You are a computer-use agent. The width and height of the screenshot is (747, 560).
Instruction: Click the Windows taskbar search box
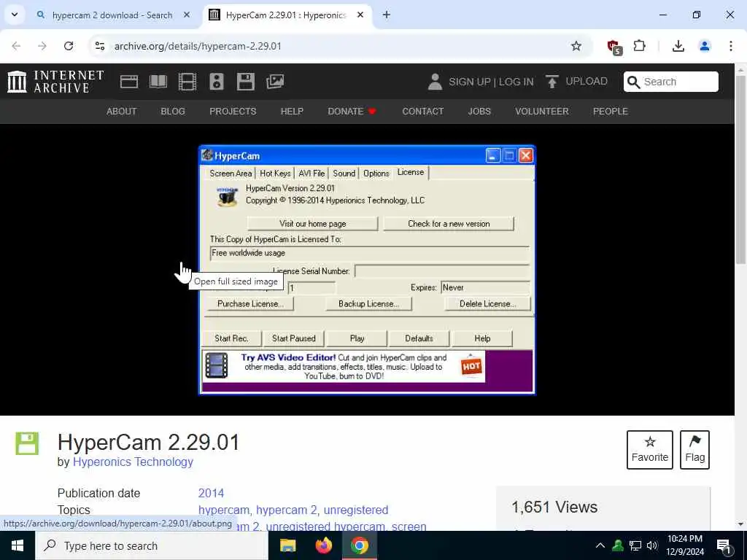pos(152,545)
